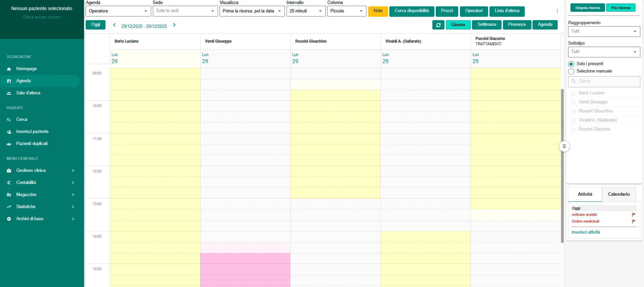Click the Cerca resource search field
The height and width of the screenshot is (287, 644).
[604, 82]
